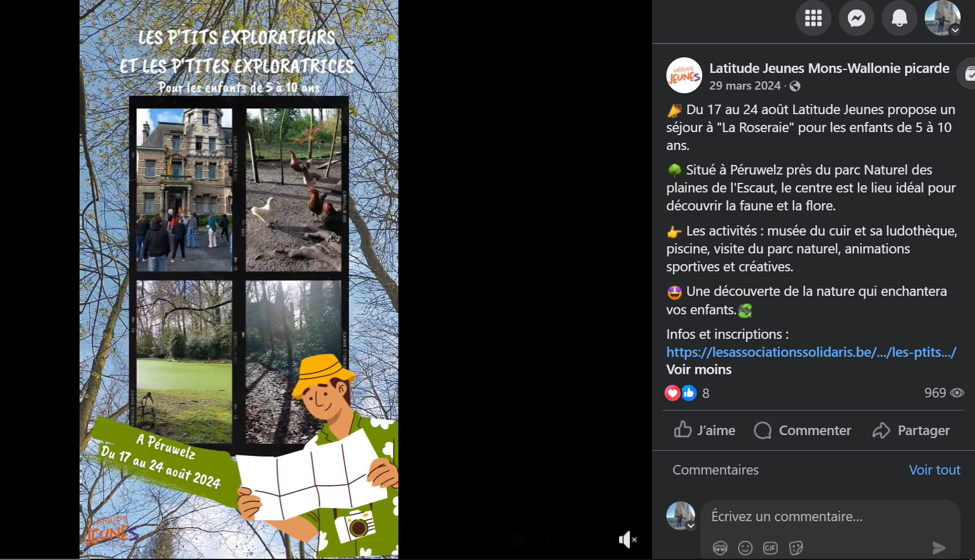This screenshot has width=975, height=560.
Task: Open Messenger chats
Action: coord(857,18)
